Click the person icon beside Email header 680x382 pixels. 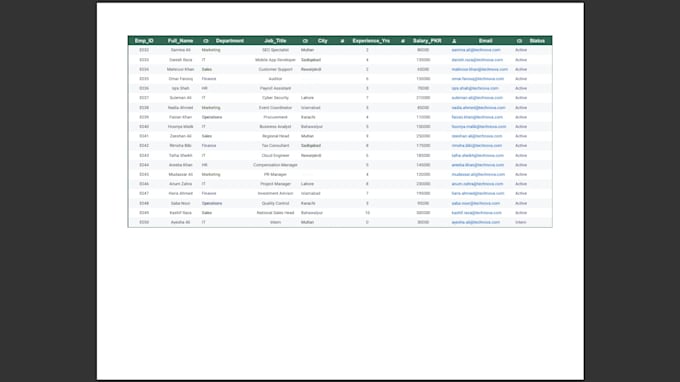click(454, 41)
